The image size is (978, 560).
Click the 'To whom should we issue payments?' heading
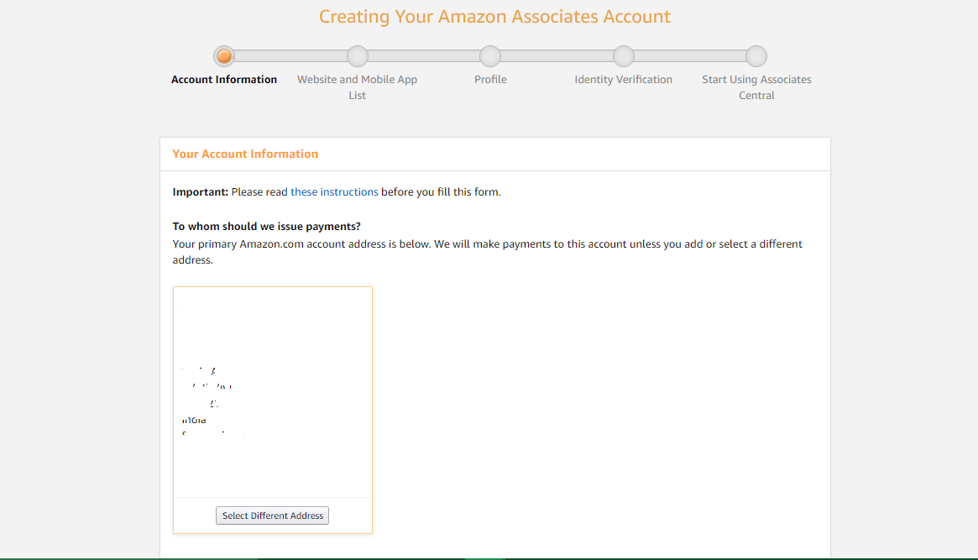[x=266, y=227]
